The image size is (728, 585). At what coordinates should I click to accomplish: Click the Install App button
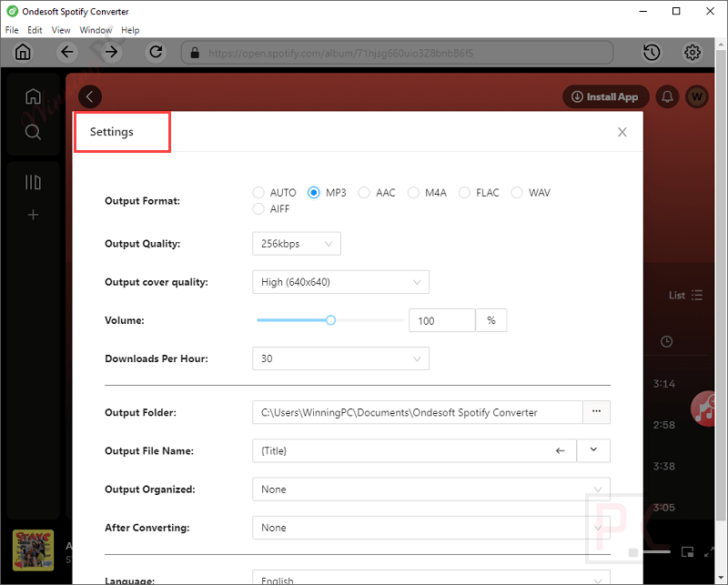pyautogui.click(x=605, y=96)
